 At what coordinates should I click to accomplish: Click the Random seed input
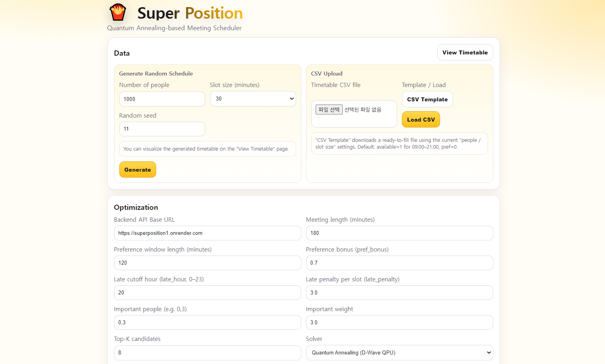(x=162, y=129)
